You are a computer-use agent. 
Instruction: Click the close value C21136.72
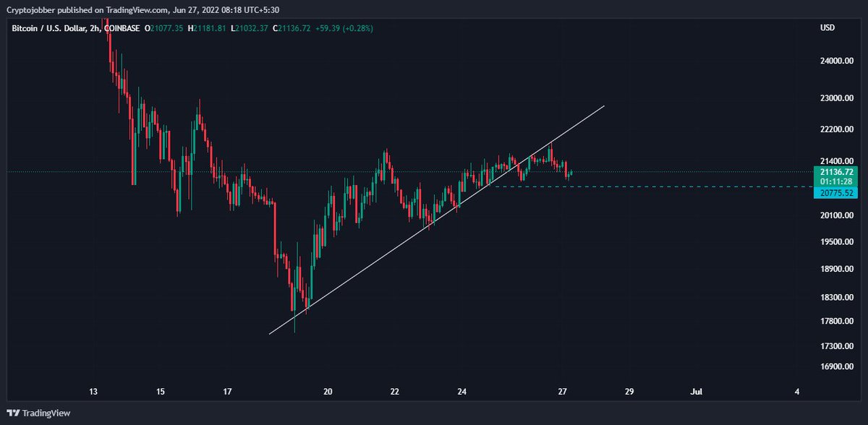(292, 28)
